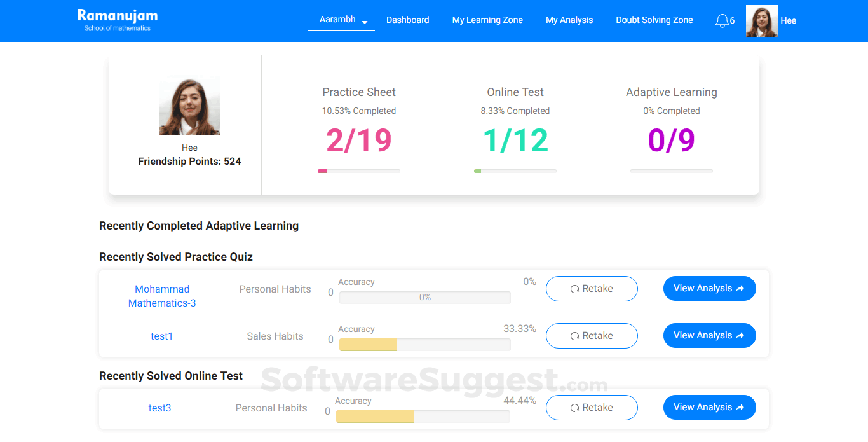The image size is (868, 442).
Task: Open the notifications bell icon
Action: 722,21
